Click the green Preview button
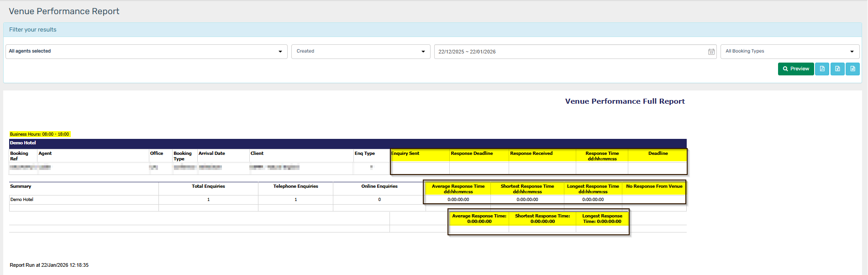The image size is (868, 275). pyautogui.click(x=796, y=69)
